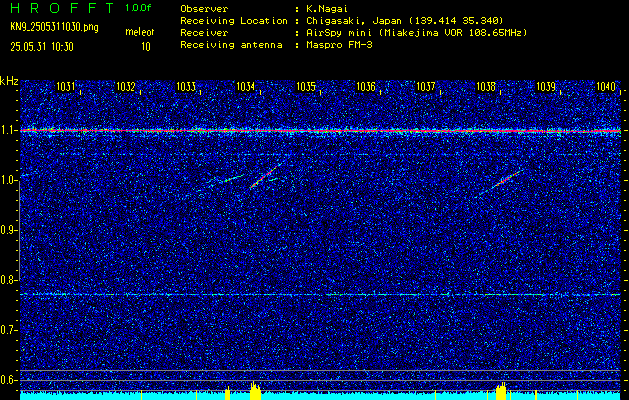The width and height of the screenshot is (629, 400).
Task: Click the meteor count label
Action: coord(140,32)
